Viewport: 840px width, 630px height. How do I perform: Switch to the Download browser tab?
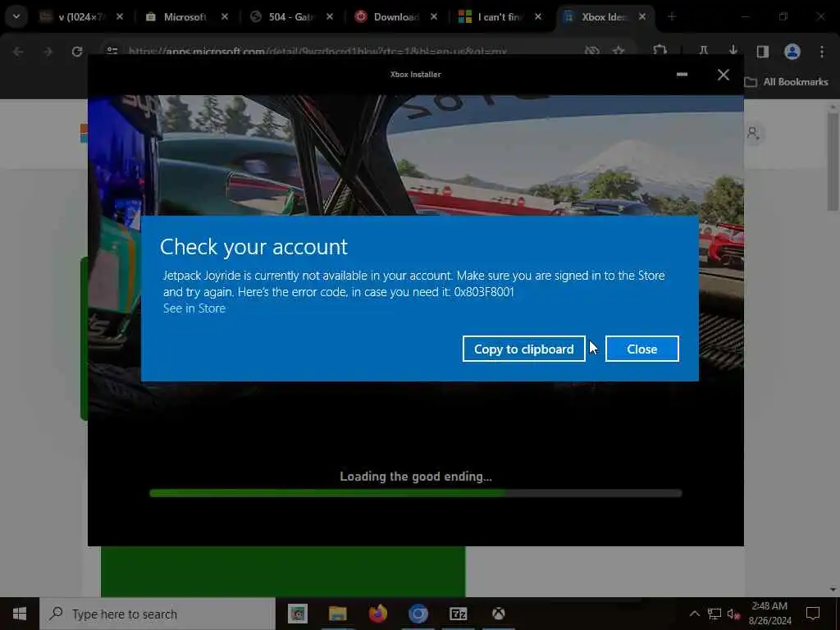[396, 17]
